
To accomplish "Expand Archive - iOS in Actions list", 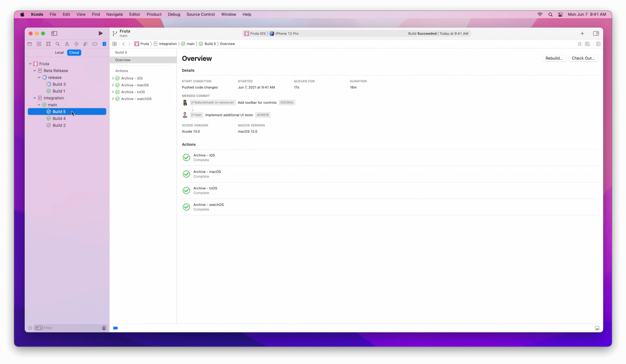I will [x=113, y=78].
